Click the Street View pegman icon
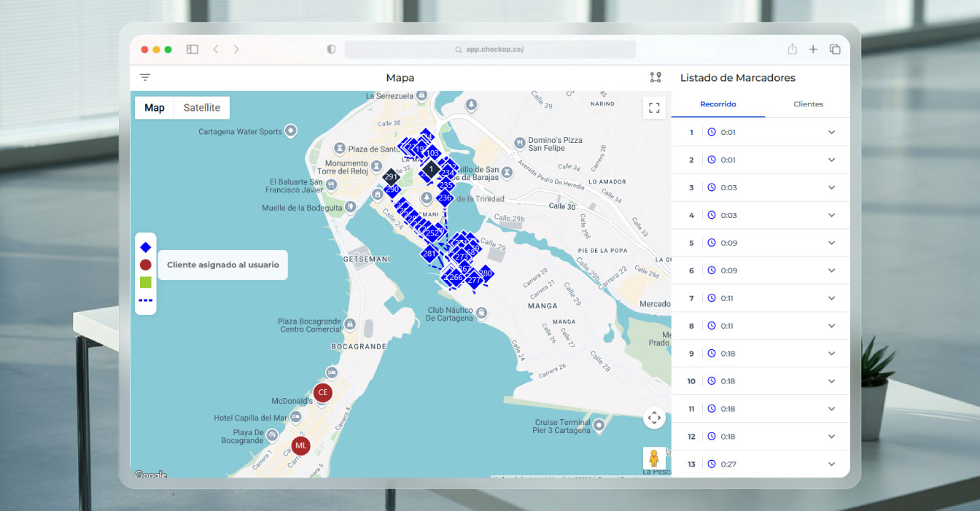 (654, 459)
